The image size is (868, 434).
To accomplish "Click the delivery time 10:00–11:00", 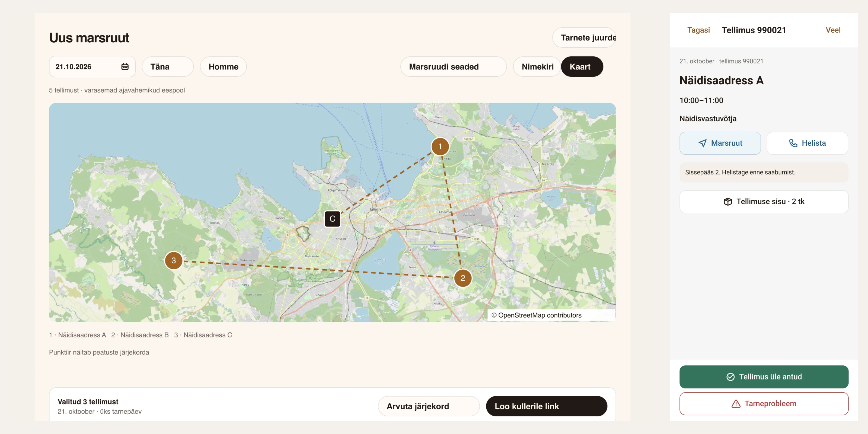I will pyautogui.click(x=701, y=100).
